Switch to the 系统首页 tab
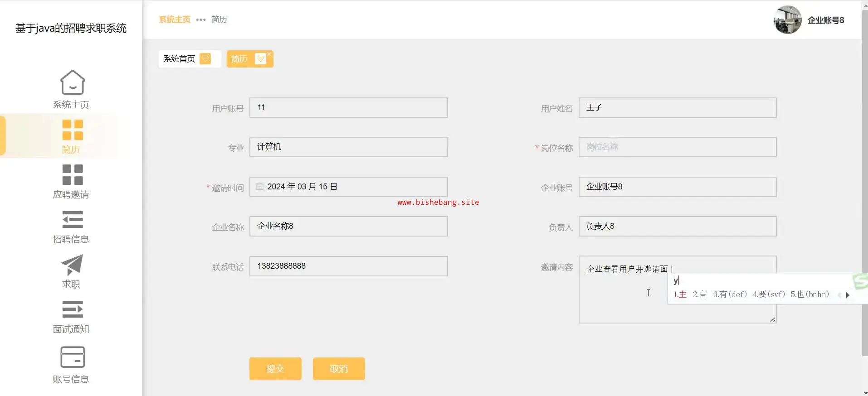The image size is (868, 396). (x=180, y=59)
